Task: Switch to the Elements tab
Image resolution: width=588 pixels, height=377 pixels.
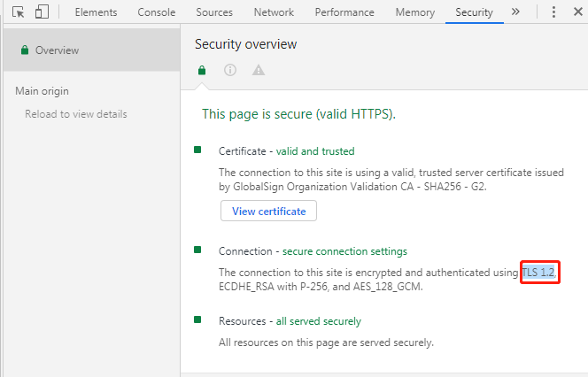Action: [96, 12]
